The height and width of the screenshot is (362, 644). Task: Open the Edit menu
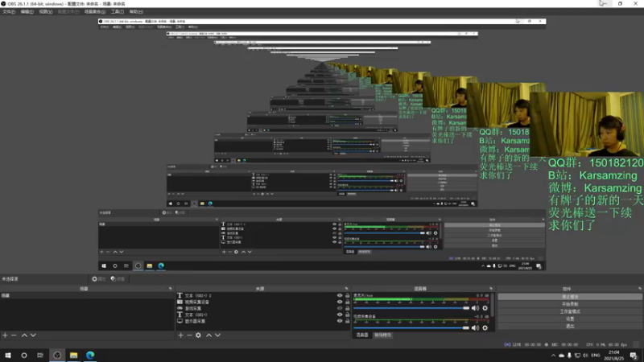pyautogui.click(x=27, y=12)
